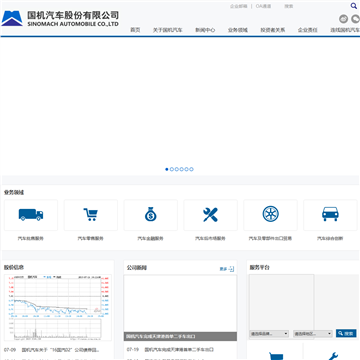Select the fifth carousel indicator dot
Viewport: 360px width, 360px height.
(x=186, y=169)
